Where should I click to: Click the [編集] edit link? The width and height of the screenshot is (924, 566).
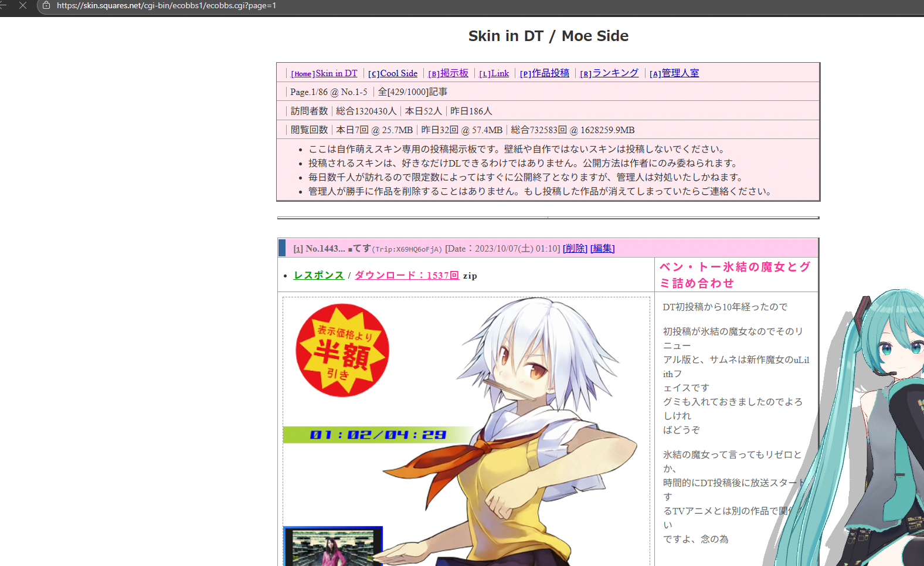click(x=603, y=249)
